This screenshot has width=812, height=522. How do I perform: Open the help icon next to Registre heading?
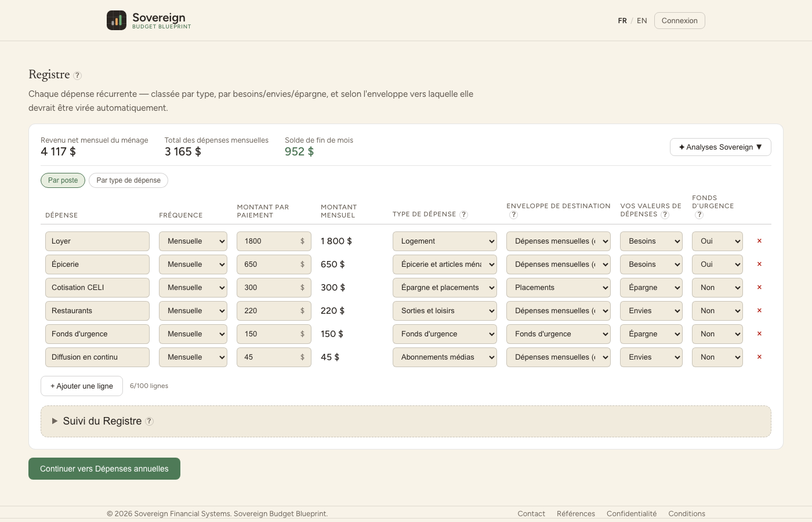78,75
